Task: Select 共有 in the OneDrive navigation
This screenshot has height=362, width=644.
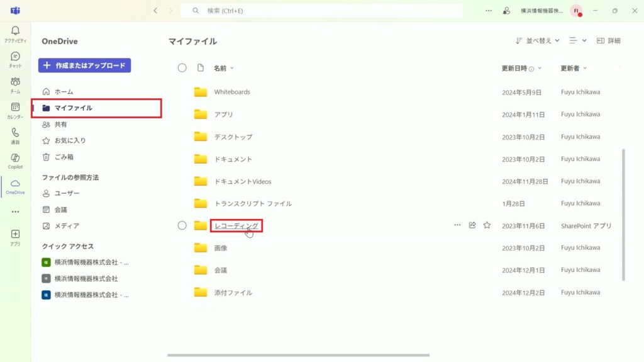Action: pyautogui.click(x=60, y=124)
